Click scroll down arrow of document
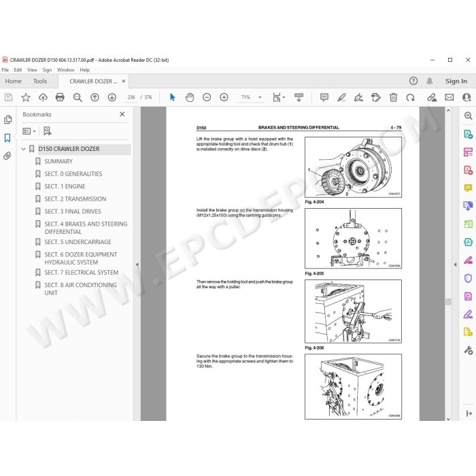The image size is (476, 476). point(448,419)
